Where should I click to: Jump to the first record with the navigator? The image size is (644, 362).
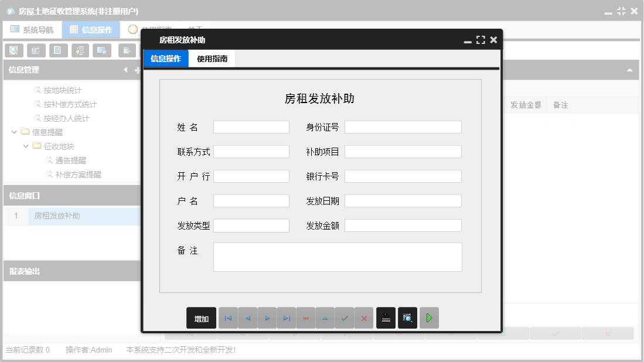228,317
